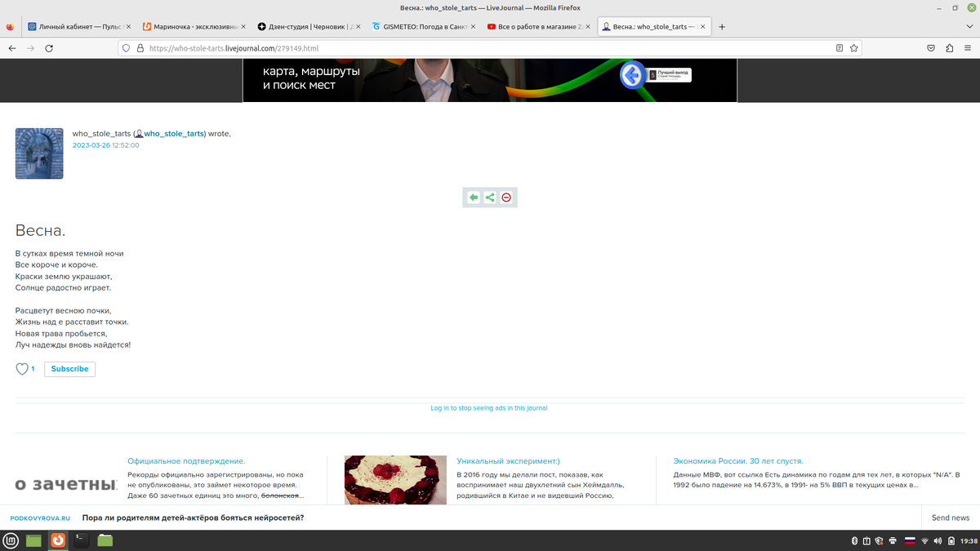Open the sound volume tray icon
The width and height of the screenshot is (980, 551).
(938, 540)
